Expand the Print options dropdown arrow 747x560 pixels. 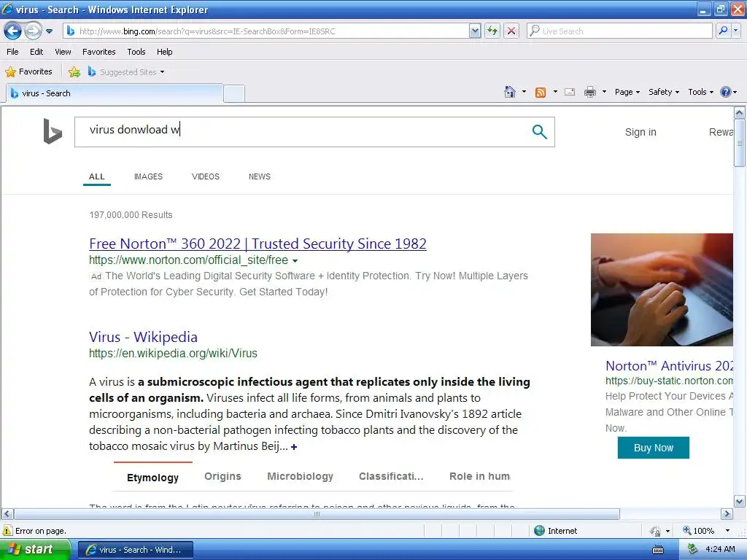(604, 92)
